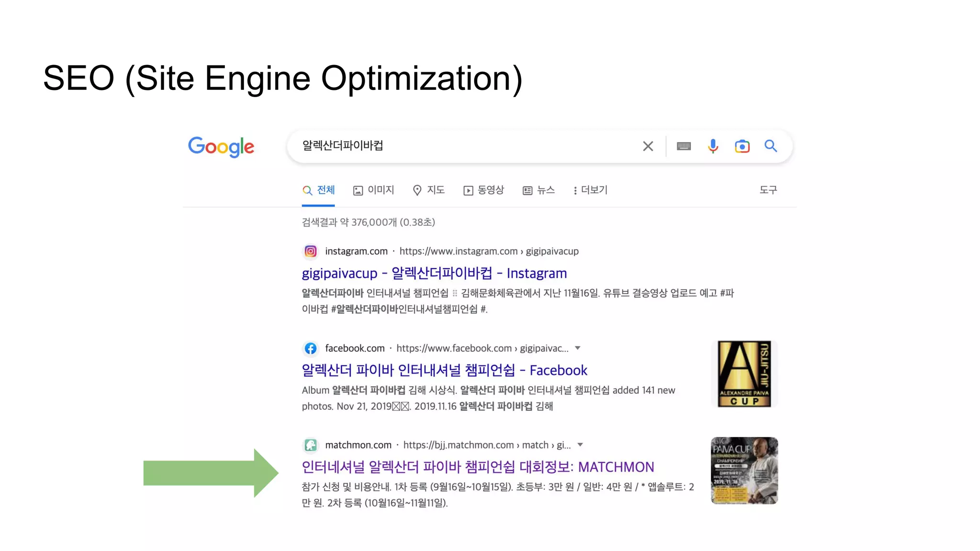The height and width of the screenshot is (551, 980).
Task: Open image search with camera icon
Action: (742, 146)
